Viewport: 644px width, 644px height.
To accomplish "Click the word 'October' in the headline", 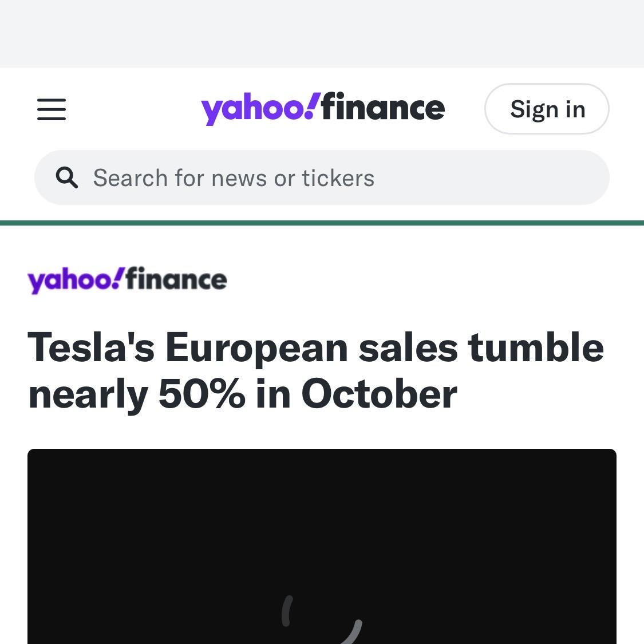I will [379, 394].
